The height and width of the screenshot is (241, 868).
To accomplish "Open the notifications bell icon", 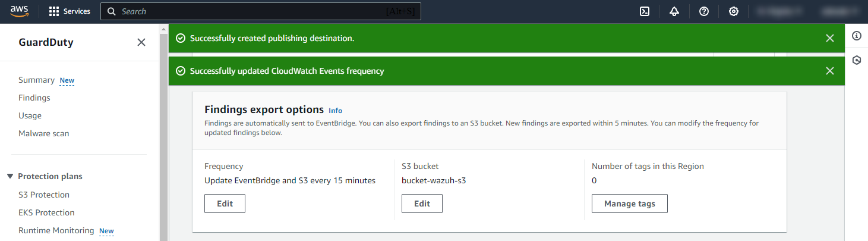I will coord(674,11).
